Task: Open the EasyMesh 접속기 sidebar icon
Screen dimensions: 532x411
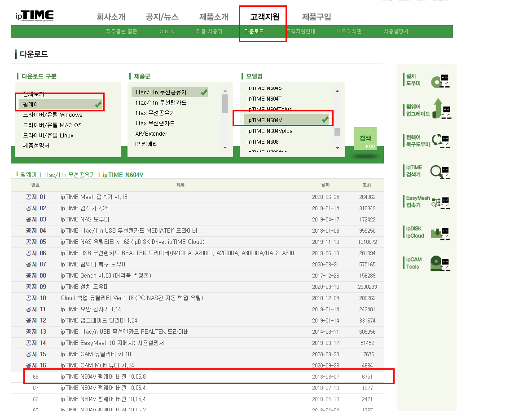Action: pos(440,203)
